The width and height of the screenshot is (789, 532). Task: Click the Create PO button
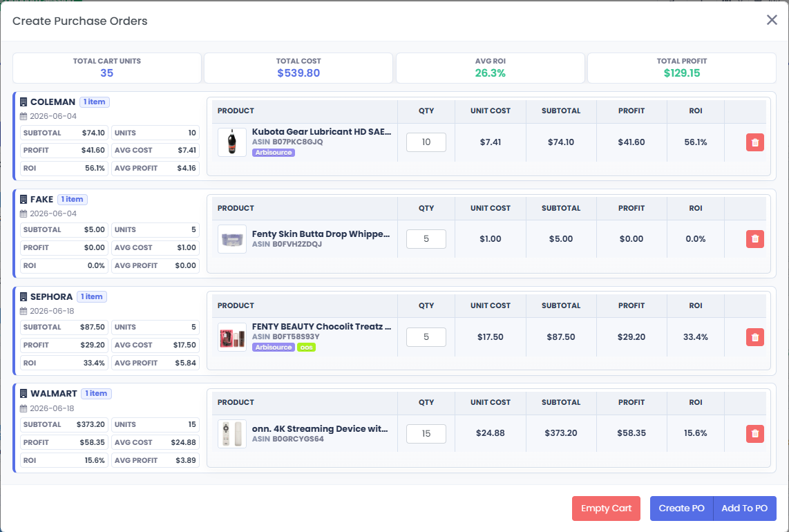(x=681, y=509)
